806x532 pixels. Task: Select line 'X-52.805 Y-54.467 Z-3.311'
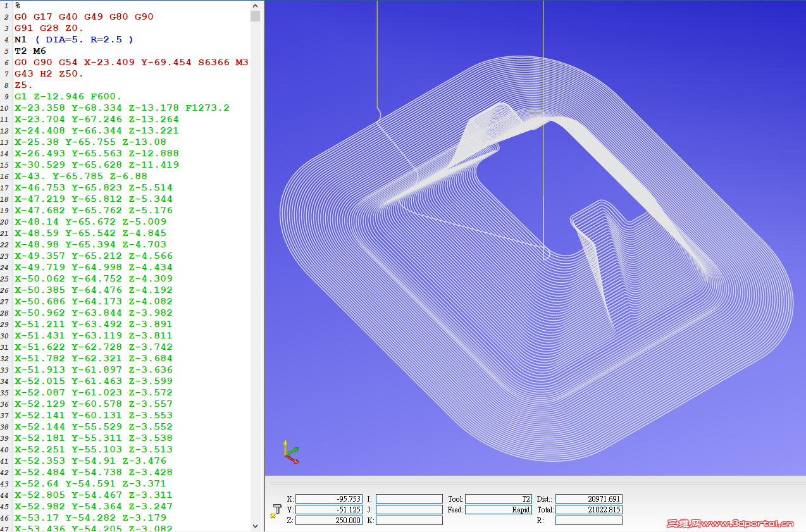93,495
